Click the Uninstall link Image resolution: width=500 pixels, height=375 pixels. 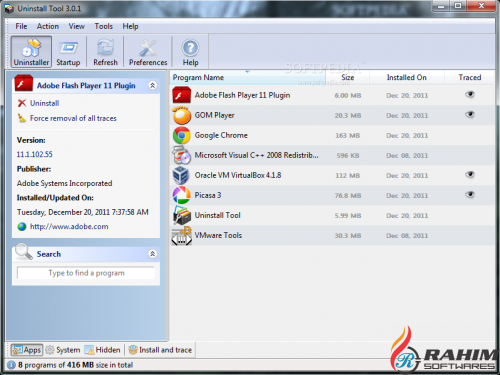(x=44, y=103)
